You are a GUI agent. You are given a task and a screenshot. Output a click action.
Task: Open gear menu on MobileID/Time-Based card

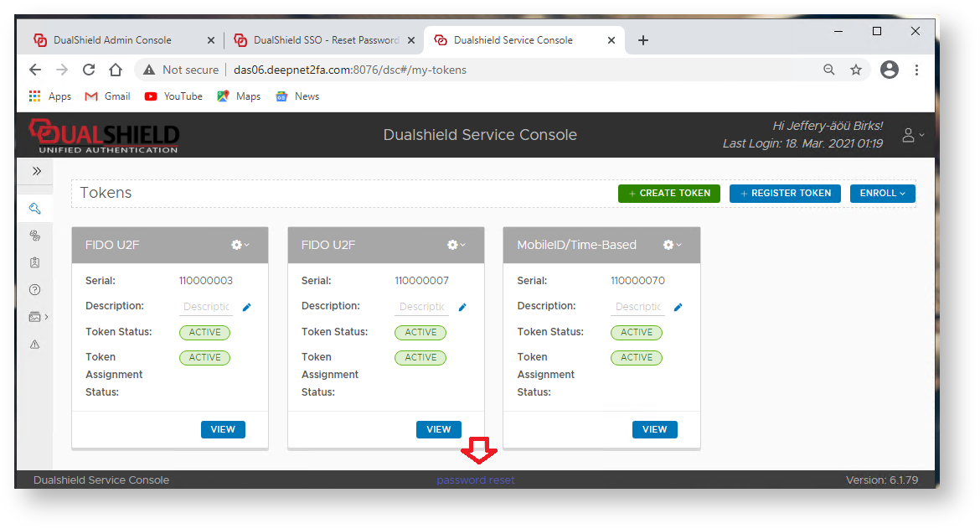tap(672, 245)
